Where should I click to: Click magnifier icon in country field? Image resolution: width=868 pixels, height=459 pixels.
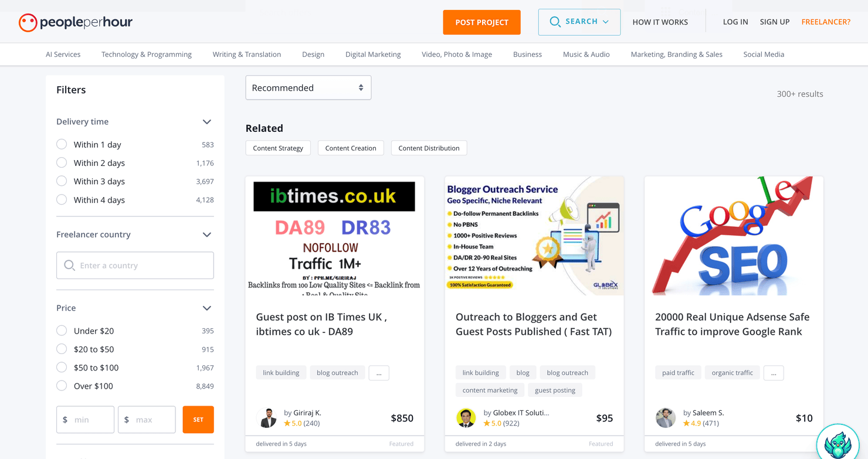(69, 266)
